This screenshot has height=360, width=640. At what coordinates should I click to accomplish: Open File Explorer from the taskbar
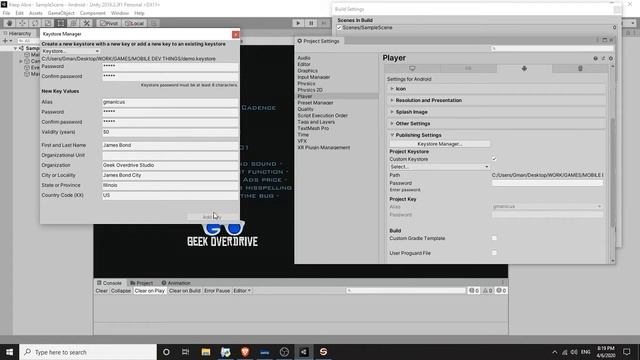point(206,352)
